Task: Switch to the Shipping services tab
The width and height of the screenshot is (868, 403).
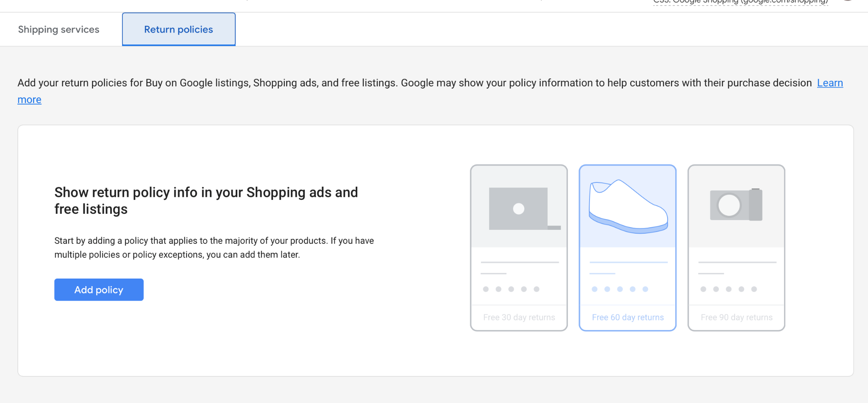Action: click(58, 30)
